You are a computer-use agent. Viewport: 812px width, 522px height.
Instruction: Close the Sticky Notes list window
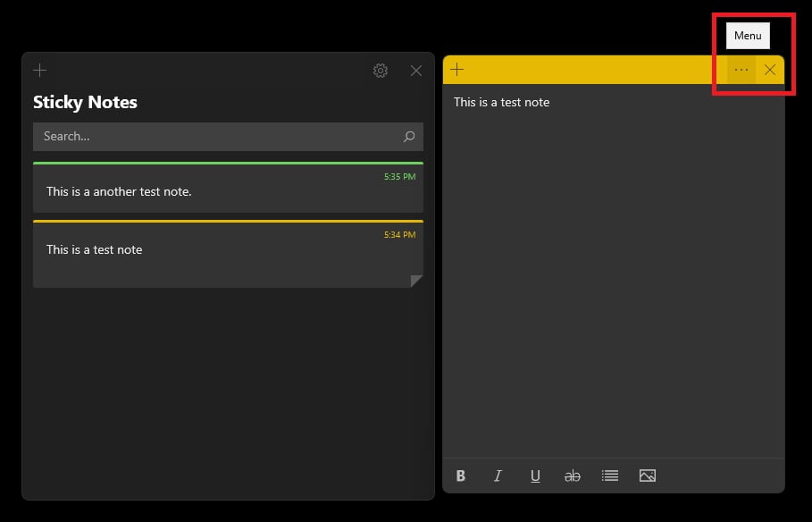tap(416, 71)
